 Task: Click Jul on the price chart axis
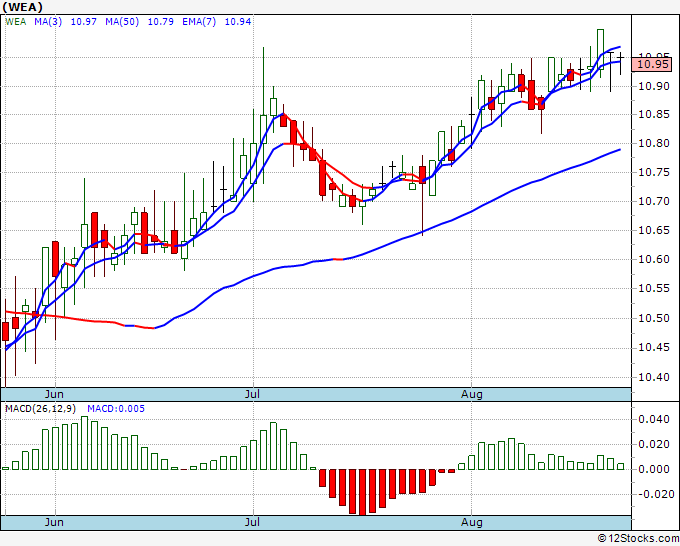[252, 394]
